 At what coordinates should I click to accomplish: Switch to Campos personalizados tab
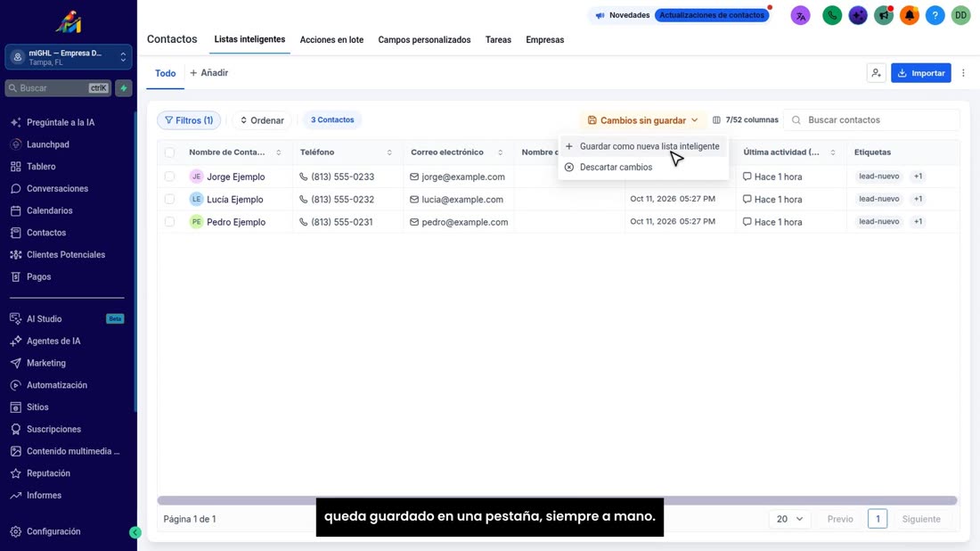point(424,40)
